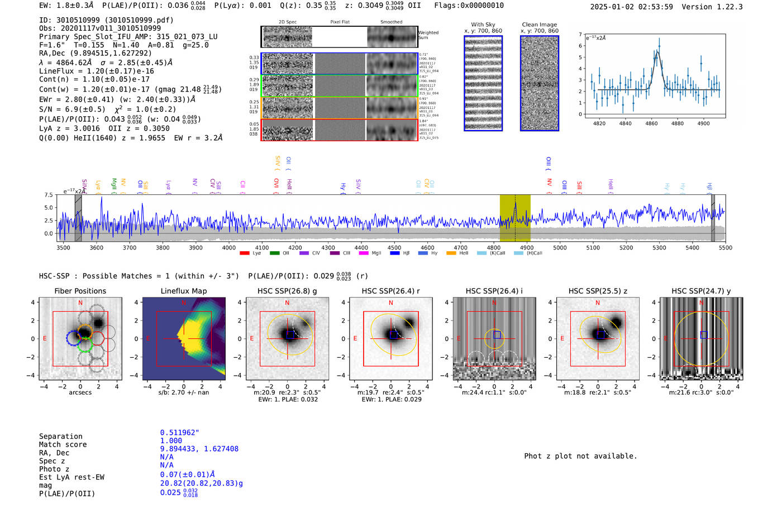The height and width of the screenshot is (532, 782).
Task: Open the Fiber Positions cutout image
Action: point(80,338)
